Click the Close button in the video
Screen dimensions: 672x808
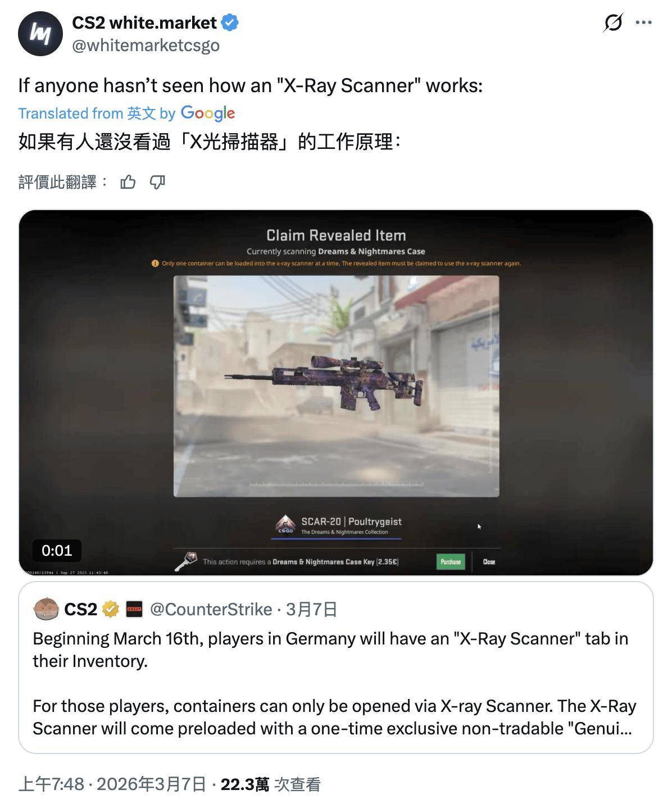489,561
